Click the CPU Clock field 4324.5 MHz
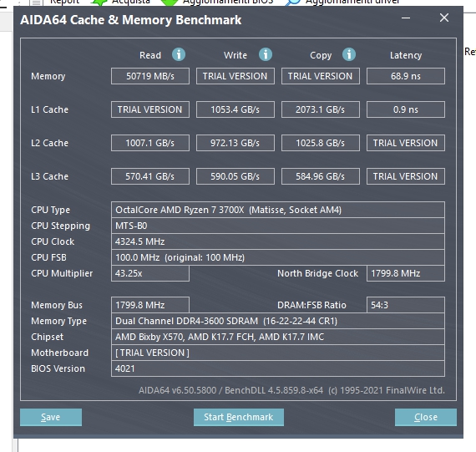Viewport: 476px width, 452px height. [x=278, y=241]
